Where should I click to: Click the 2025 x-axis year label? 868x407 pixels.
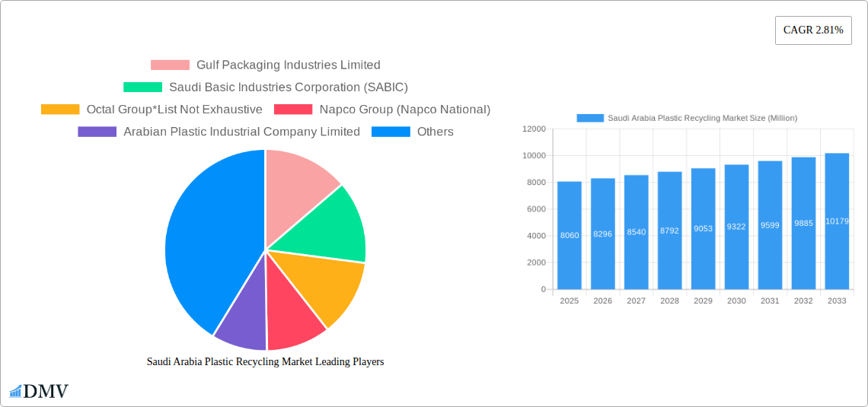click(x=570, y=300)
